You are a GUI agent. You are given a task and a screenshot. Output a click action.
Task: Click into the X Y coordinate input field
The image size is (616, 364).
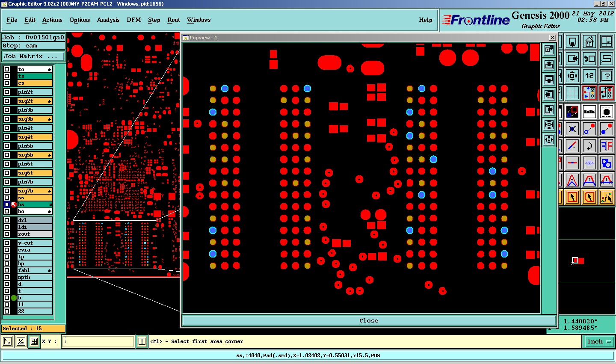click(98, 341)
